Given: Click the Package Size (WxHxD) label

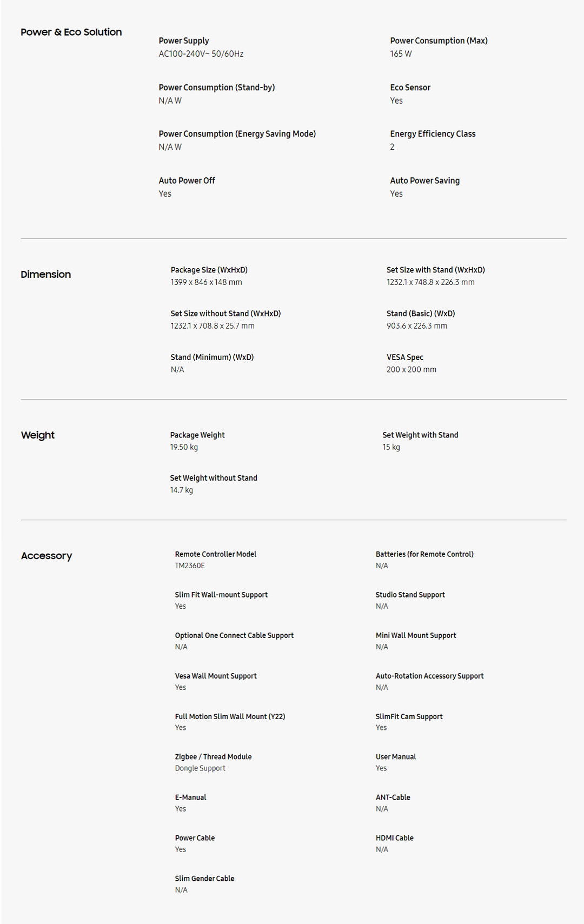Looking at the screenshot, I should [x=209, y=270].
